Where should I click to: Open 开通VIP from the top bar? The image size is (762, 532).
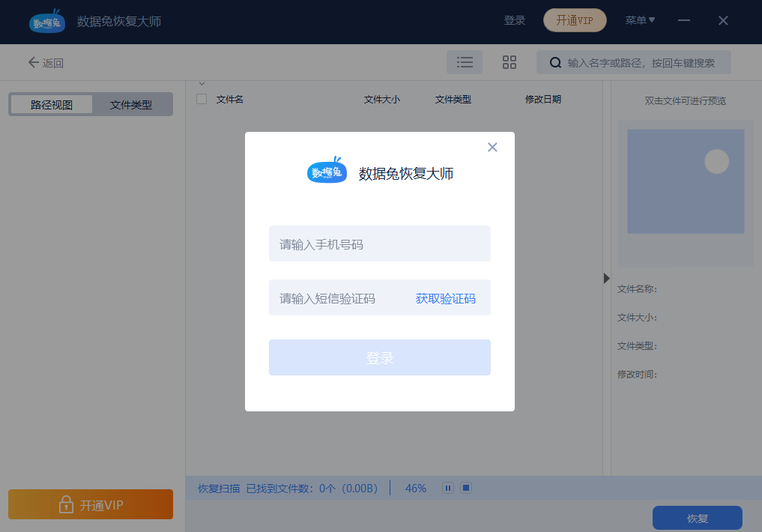(x=575, y=20)
